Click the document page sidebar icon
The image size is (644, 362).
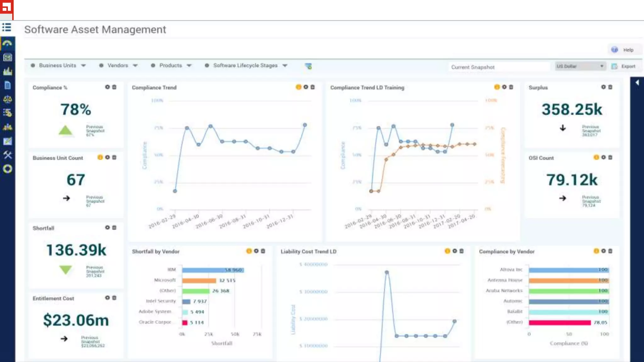[8, 85]
